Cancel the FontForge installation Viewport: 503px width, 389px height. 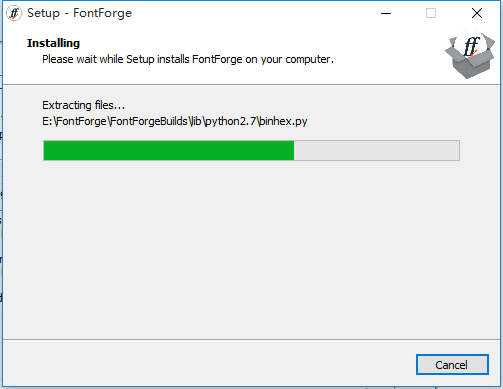452,365
